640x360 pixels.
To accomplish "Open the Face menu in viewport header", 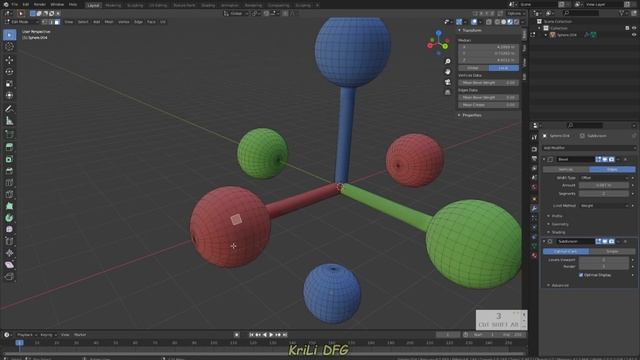I will tap(151, 22).
